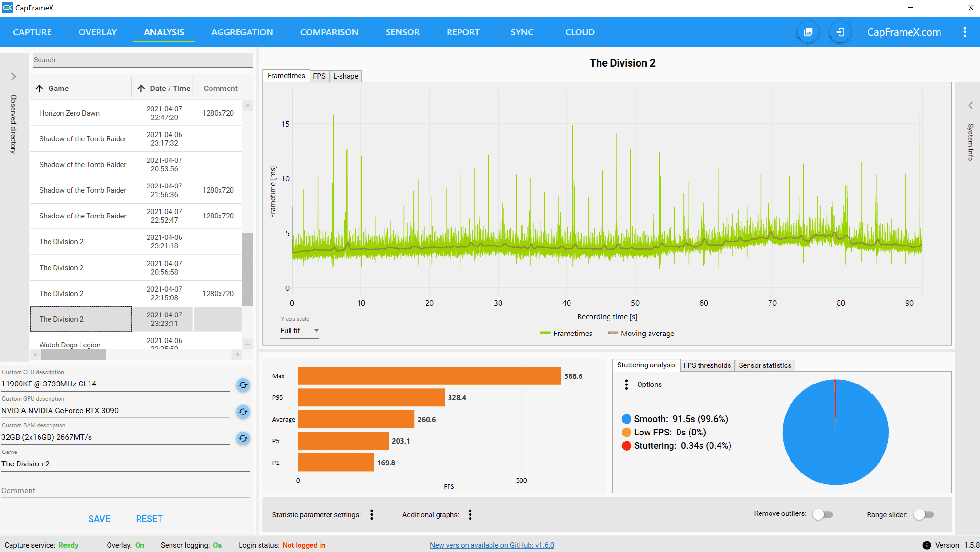Click the version info icon in the status bar
Screen dimensions: 980x552
click(927, 545)
